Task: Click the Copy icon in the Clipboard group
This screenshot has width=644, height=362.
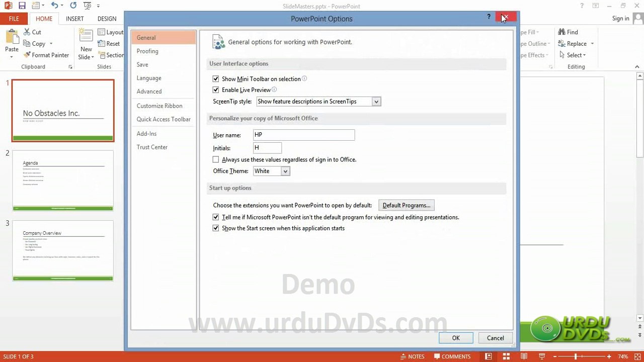Action: [27, 44]
